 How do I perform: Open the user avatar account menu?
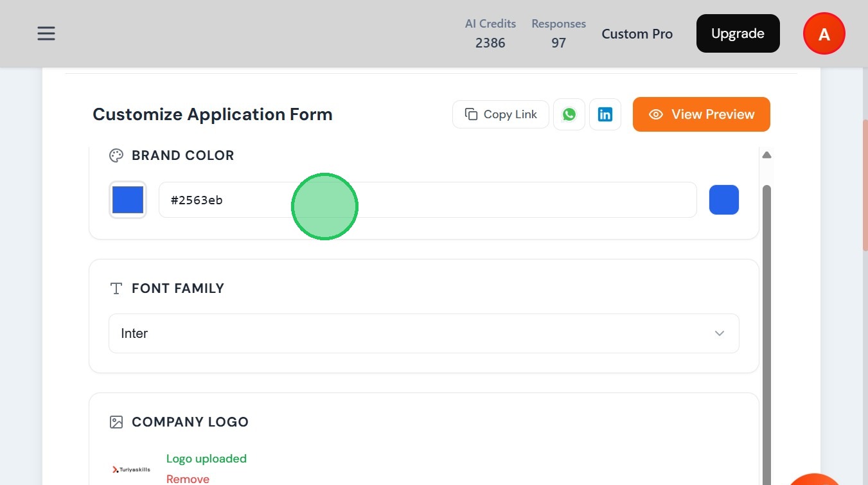coord(824,34)
